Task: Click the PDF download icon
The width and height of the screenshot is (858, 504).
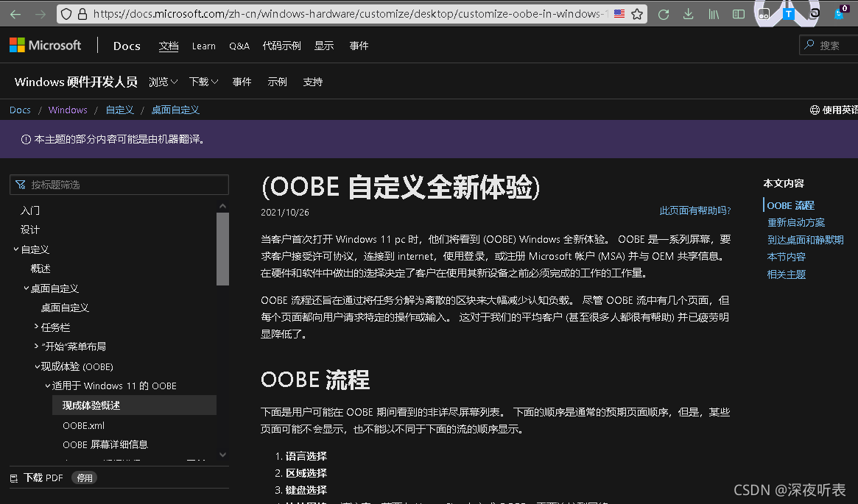Action: pos(14,478)
